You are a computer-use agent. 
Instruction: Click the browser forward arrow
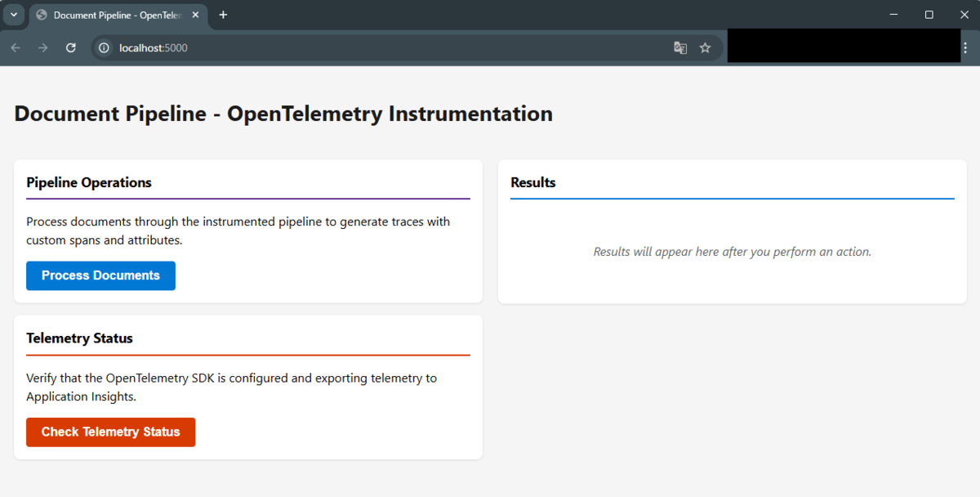coord(43,48)
